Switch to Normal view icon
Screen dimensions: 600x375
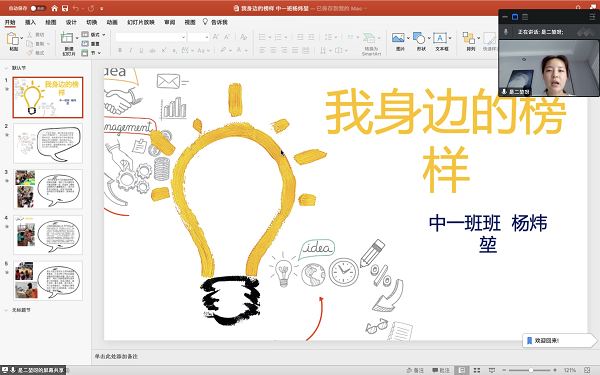point(462,370)
